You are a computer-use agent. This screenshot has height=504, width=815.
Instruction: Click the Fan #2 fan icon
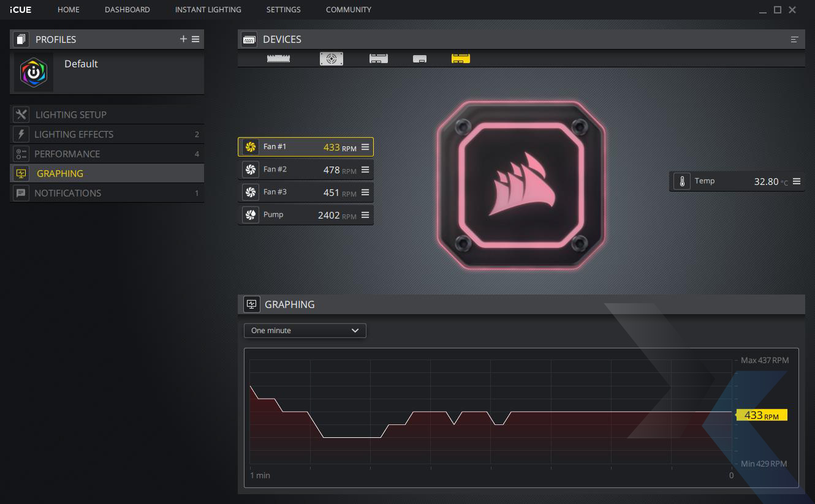click(251, 170)
